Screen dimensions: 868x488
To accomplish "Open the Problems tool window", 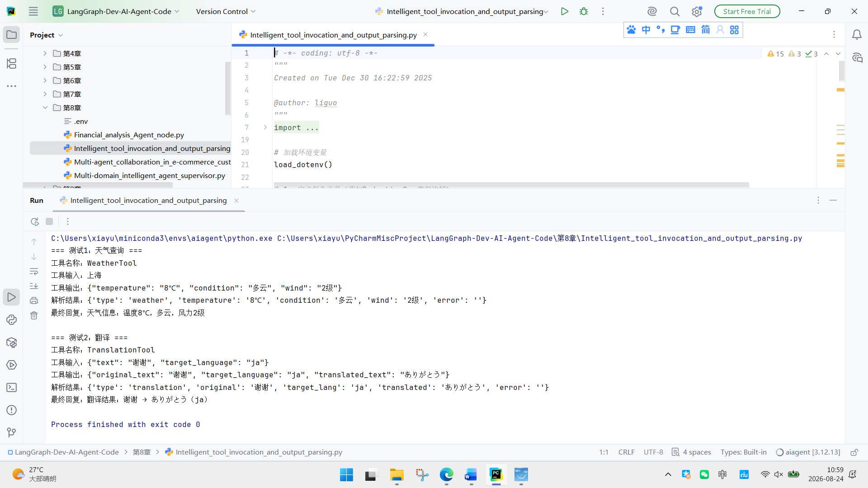I will click(12, 410).
